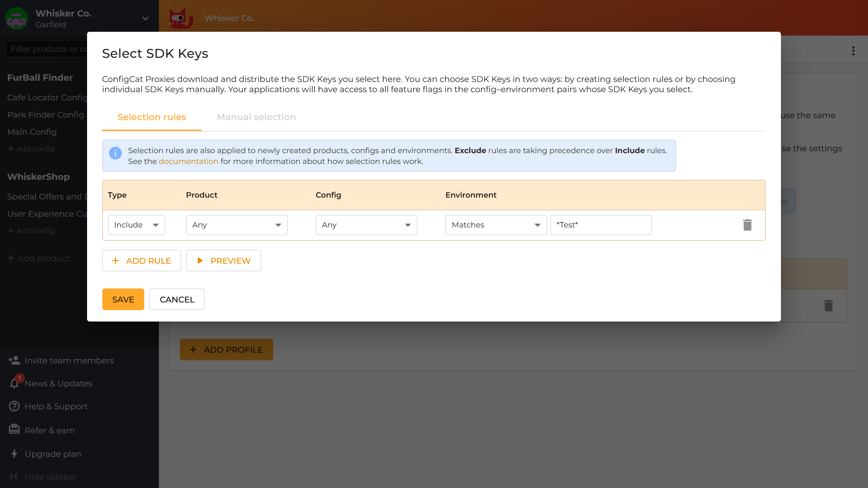Click the ADD RULE button
The height and width of the screenshot is (488, 868).
[141, 260]
